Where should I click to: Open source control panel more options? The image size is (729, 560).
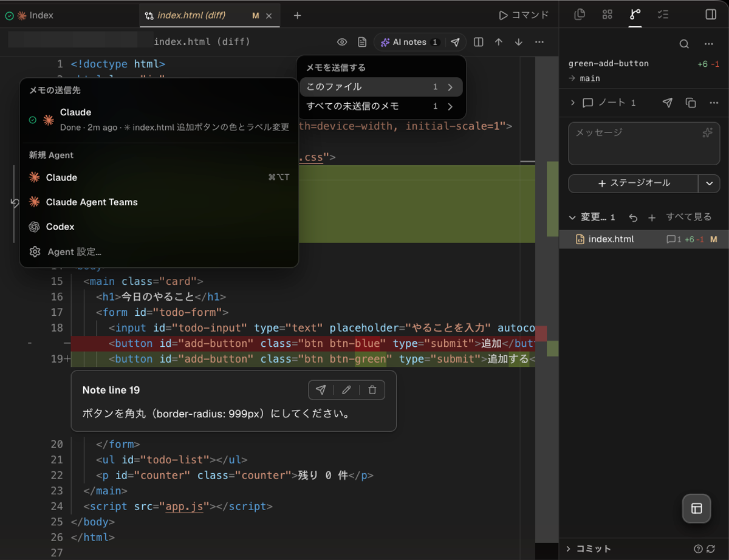(708, 44)
